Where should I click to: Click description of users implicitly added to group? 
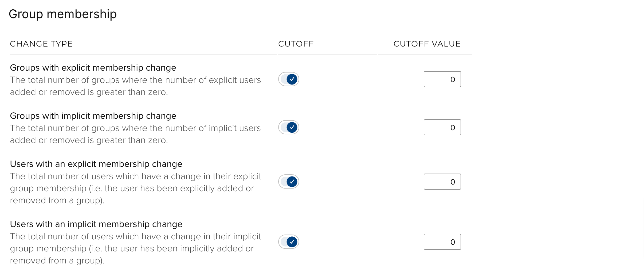135,248
